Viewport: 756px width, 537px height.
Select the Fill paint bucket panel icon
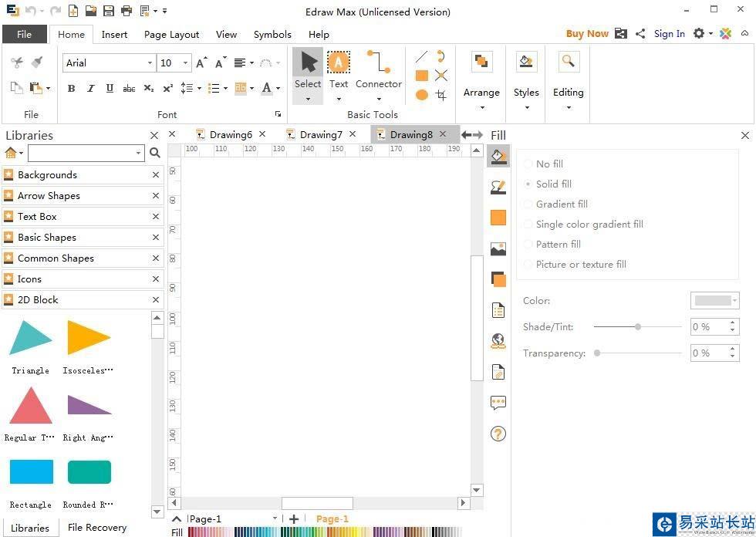[498, 156]
